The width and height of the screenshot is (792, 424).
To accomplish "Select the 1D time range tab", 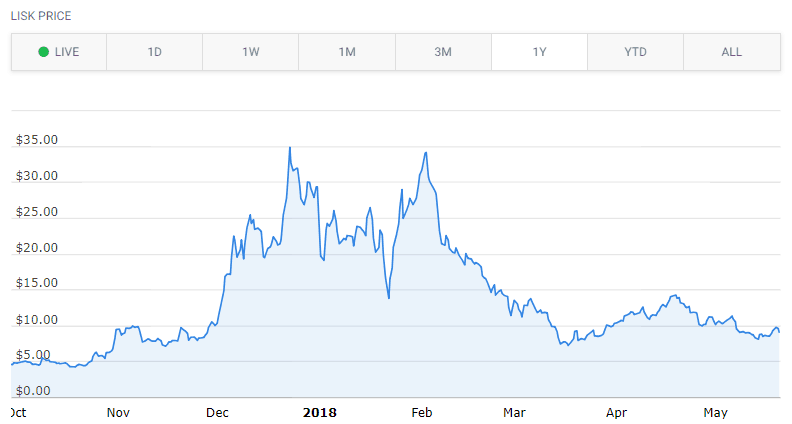I will tap(155, 52).
